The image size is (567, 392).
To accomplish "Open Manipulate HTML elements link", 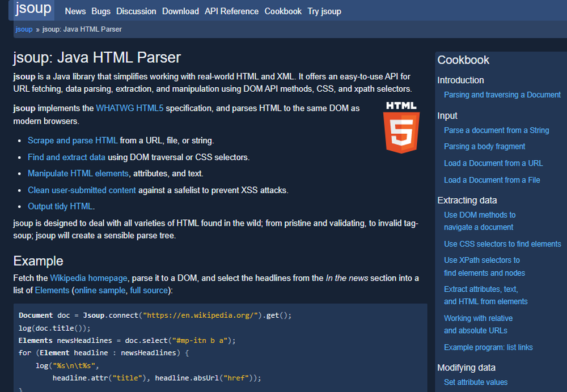I will tap(78, 174).
